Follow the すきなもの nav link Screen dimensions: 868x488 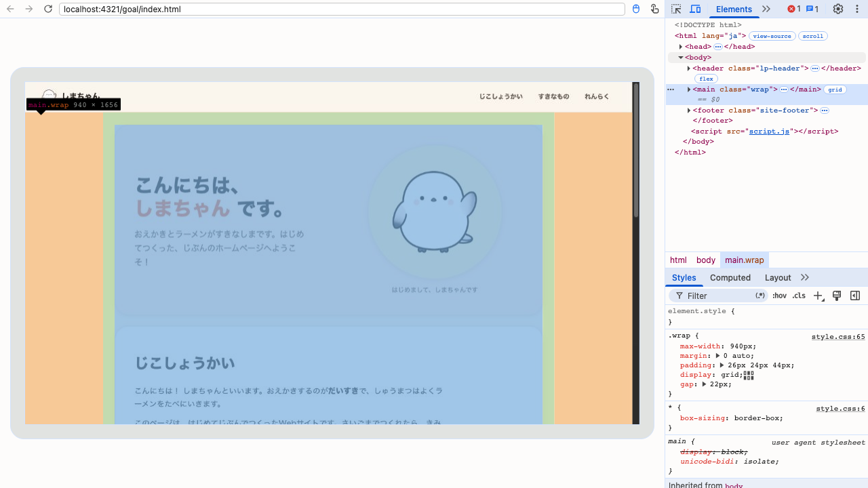(553, 97)
